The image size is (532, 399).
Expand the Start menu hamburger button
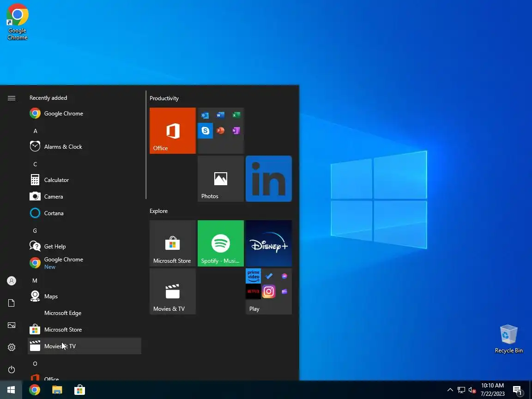pyautogui.click(x=11, y=98)
